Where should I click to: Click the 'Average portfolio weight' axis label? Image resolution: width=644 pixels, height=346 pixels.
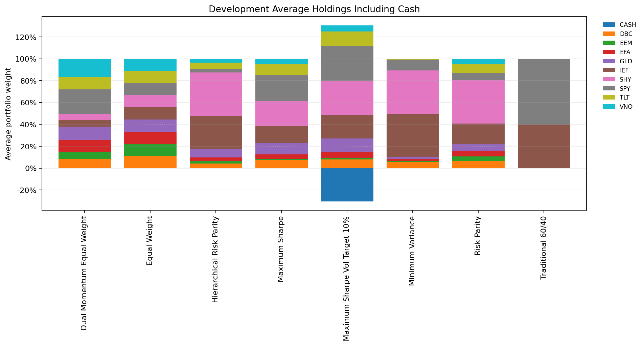tap(8, 114)
